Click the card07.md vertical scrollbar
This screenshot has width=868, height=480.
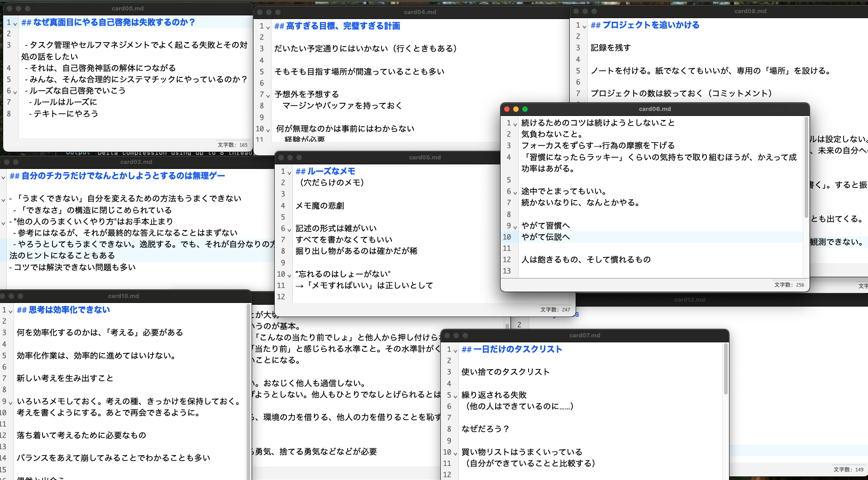click(x=725, y=369)
